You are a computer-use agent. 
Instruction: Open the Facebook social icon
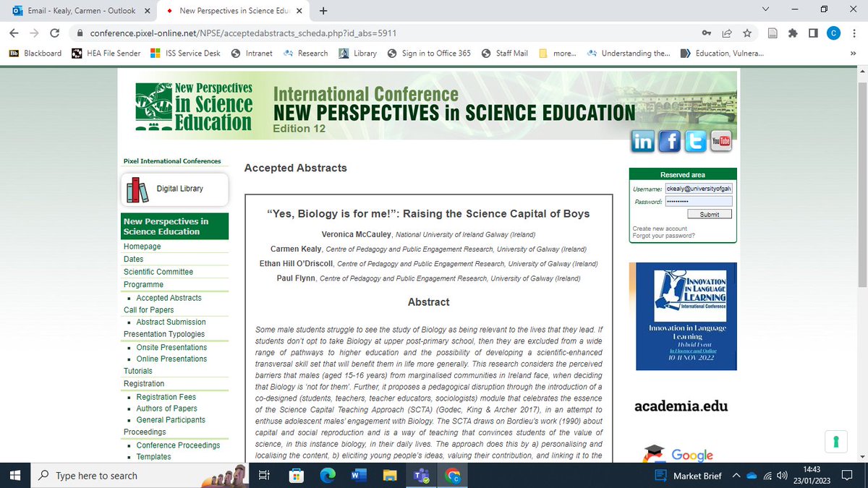[x=670, y=141]
